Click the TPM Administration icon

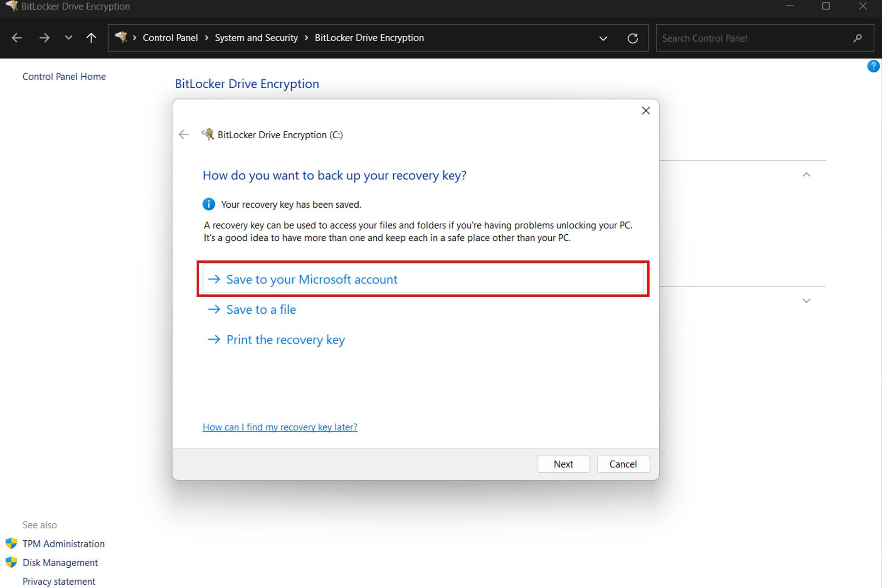11,543
